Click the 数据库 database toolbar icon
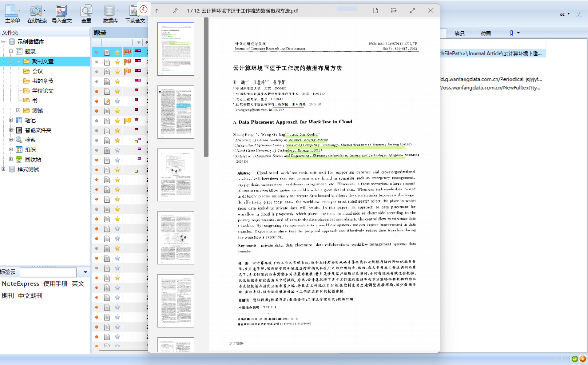The width and height of the screenshot is (588, 365). 109,10
